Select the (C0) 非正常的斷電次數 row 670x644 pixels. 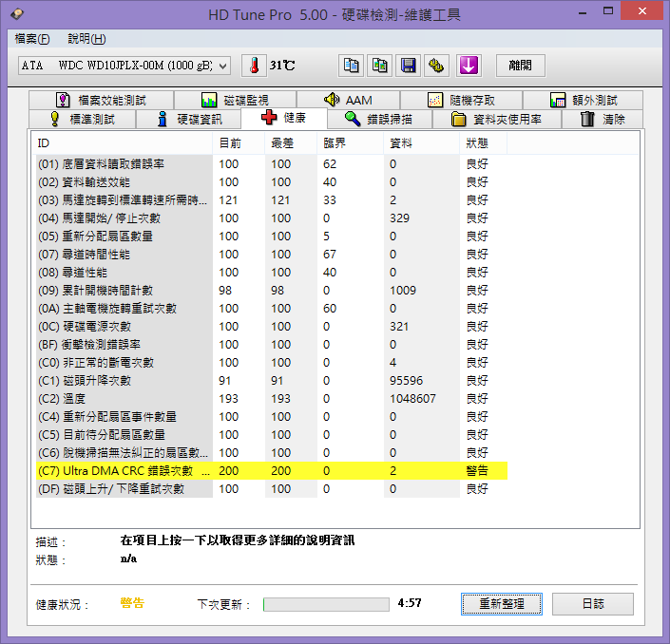(272, 363)
